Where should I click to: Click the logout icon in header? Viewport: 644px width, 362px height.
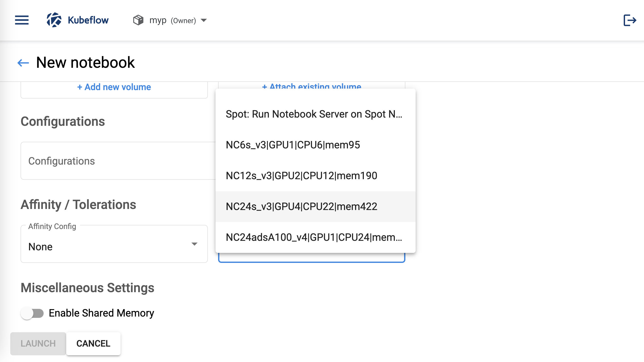pyautogui.click(x=630, y=20)
